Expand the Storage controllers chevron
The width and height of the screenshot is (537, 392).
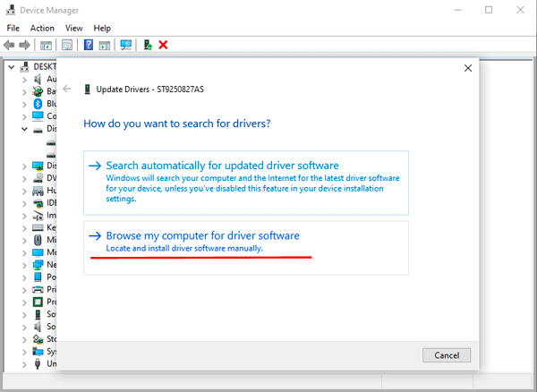coord(24,339)
